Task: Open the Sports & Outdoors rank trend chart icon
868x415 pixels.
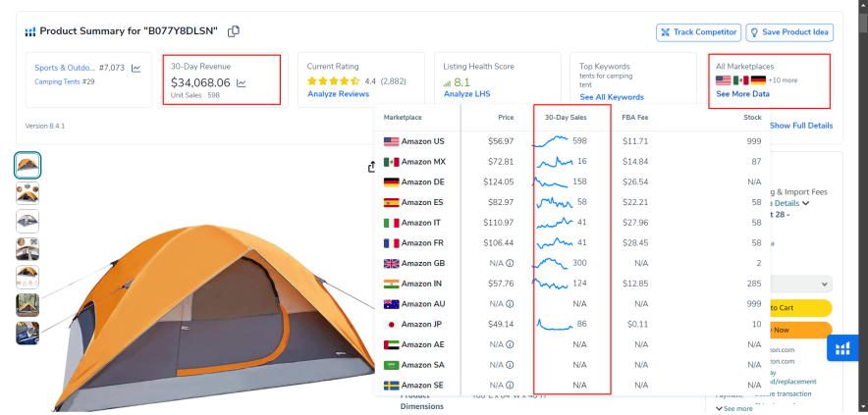Action: 136,68
